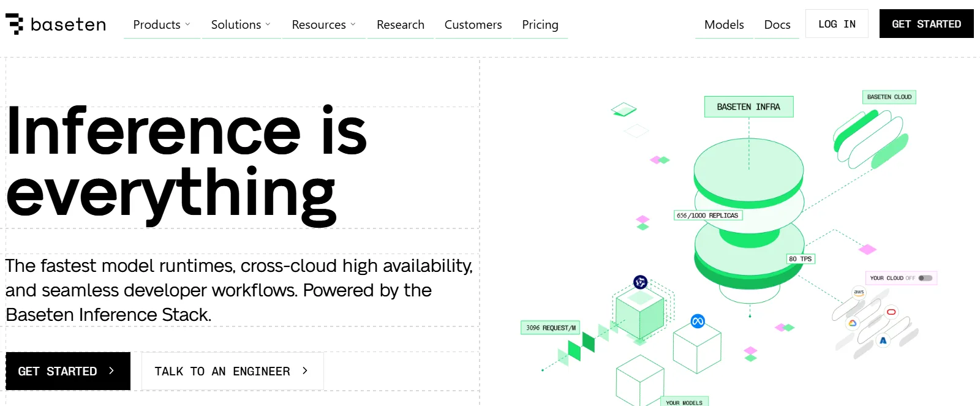980x406 pixels.
Task: Toggle the YOUR CLOUD switch
Action: pyautogui.click(x=925, y=278)
